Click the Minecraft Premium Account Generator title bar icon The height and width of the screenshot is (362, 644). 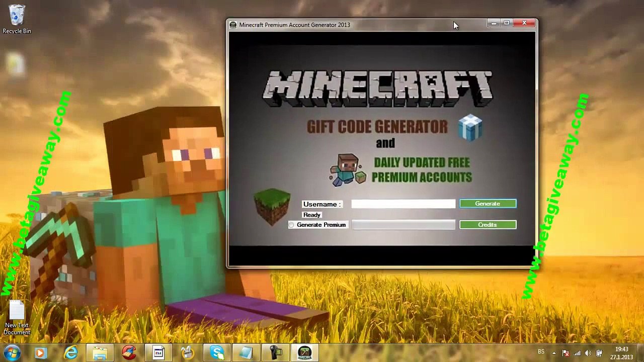coord(233,25)
